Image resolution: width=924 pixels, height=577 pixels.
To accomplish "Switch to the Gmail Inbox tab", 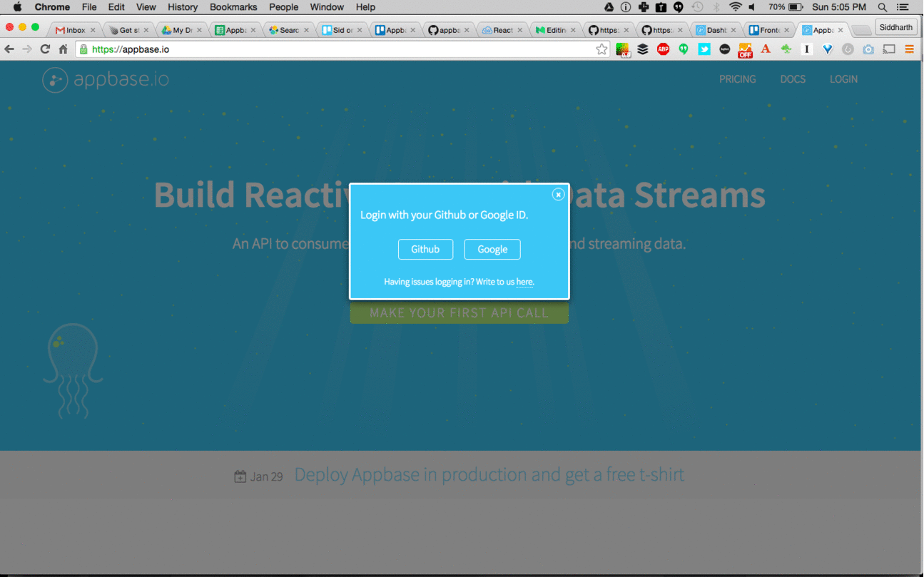I will (x=75, y=30).
